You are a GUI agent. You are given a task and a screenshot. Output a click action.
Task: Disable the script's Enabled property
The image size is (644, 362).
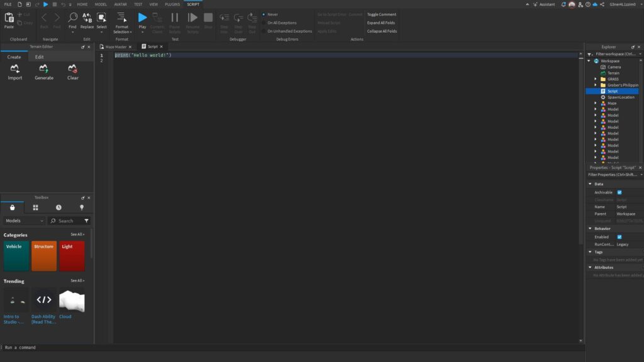click(x=619, y=237)
